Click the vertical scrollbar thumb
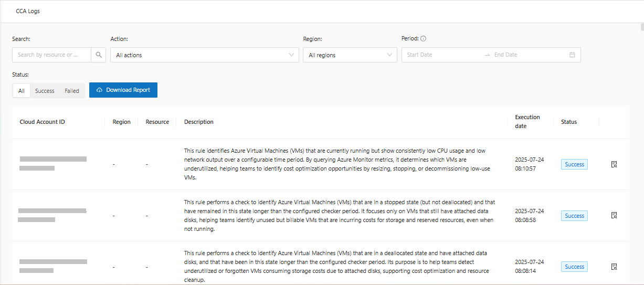644x285 pixels. pos(641,27)
